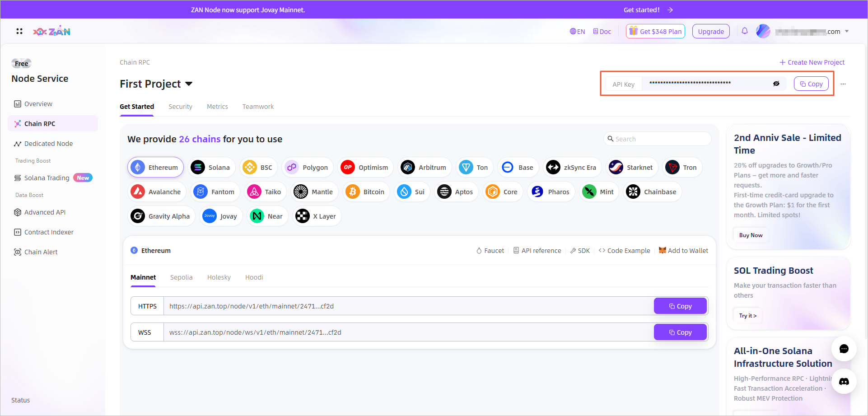Open the API reference link
The width and height of the screenshot is (868, 416).
tap(537, 251)
